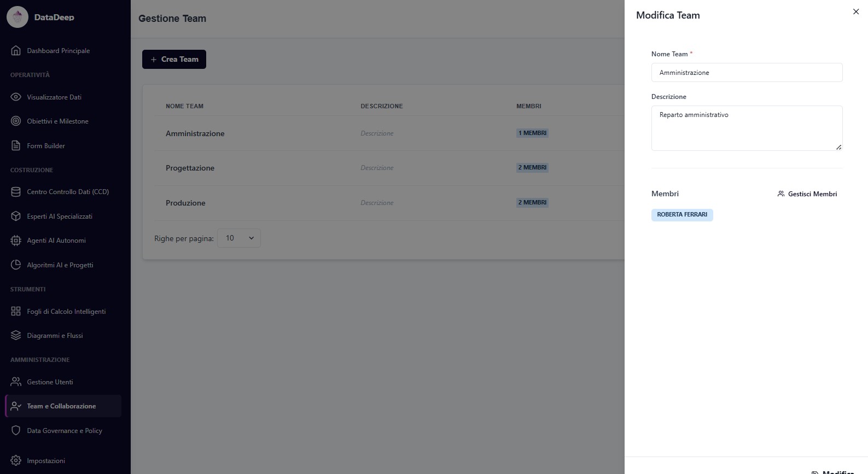Click the Crea Team button
This screenshot has height=474, width=868.
pyautogui.click(x=174, y=60)
